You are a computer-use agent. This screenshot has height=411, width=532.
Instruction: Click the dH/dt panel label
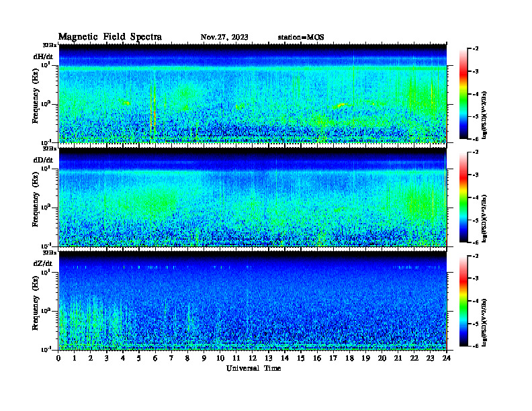tap(43, 56)
